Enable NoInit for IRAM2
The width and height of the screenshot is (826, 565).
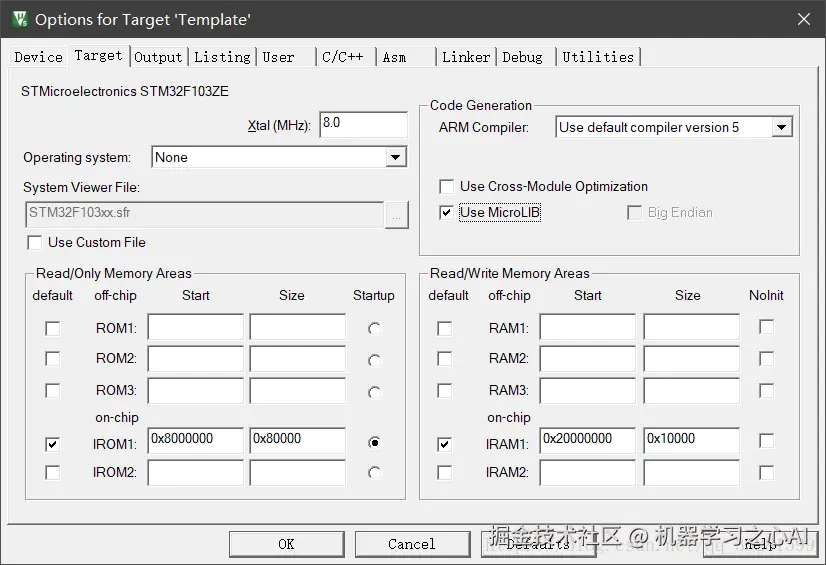tap(766, 472)
